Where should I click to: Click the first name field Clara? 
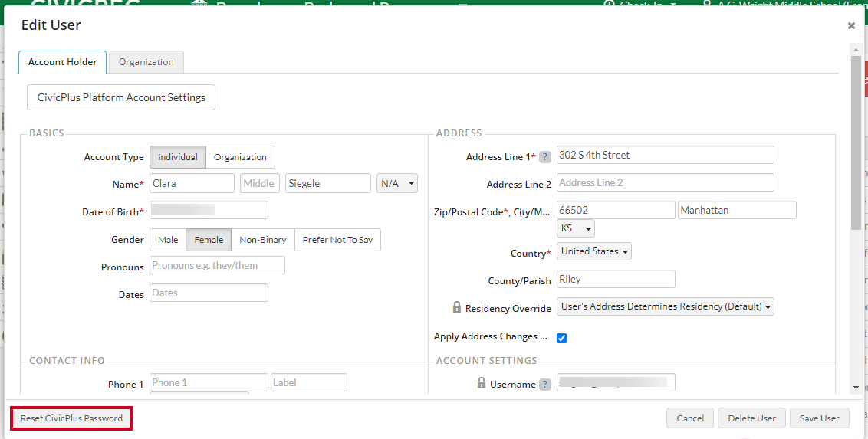[x=192, y=183]
